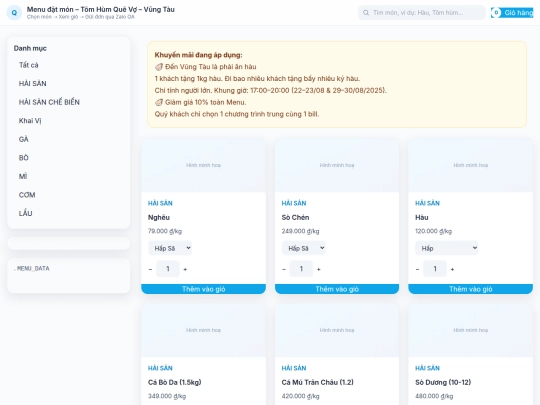
Task: Increase Sò Chén quantity with plus
Action: [319, 269]
